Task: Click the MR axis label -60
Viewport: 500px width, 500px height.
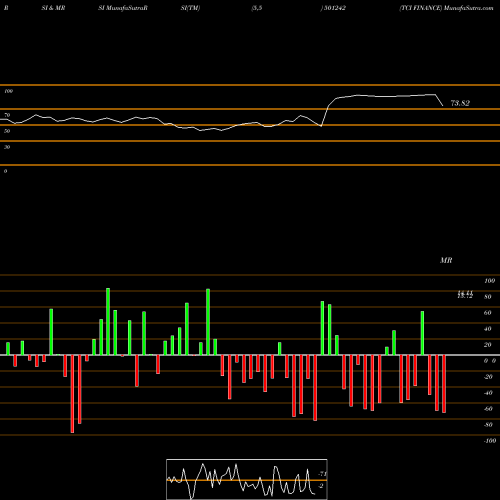Action: coord(488,409)
